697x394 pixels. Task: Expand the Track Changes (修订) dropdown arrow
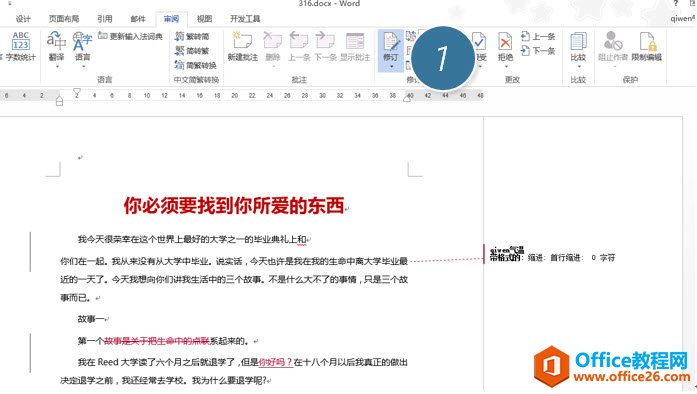coord(391,67)
